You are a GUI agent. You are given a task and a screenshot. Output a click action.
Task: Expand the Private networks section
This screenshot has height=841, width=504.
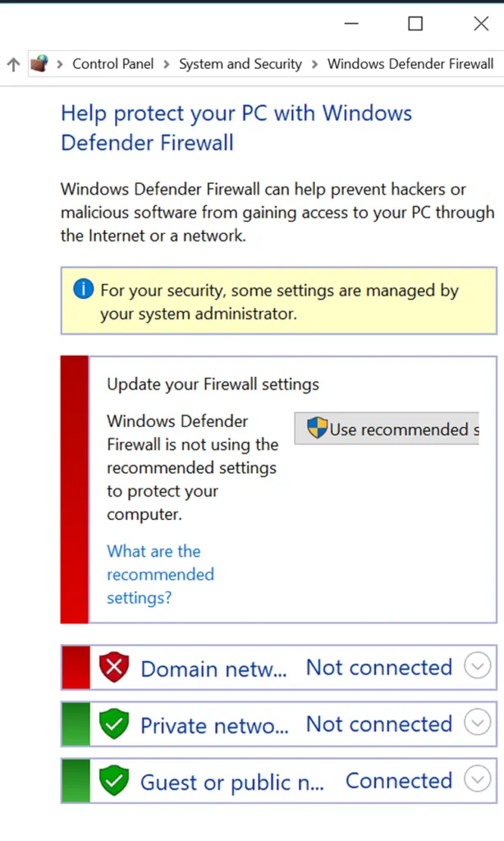click(x=478, y=723)
